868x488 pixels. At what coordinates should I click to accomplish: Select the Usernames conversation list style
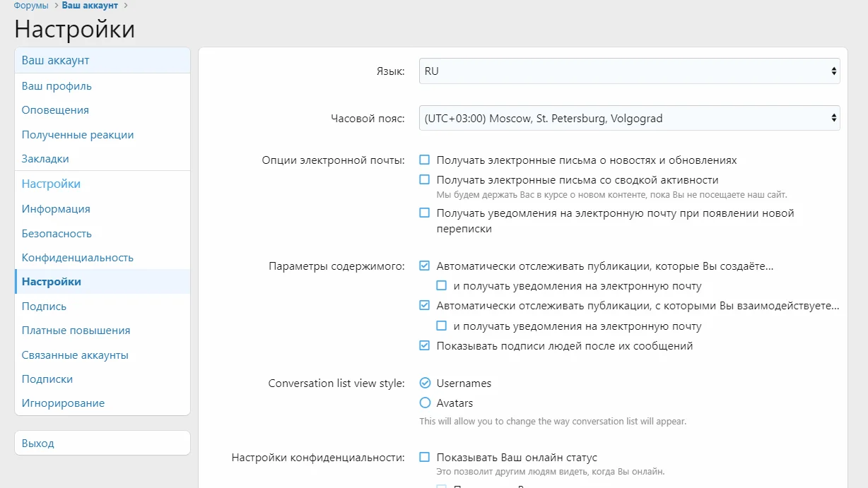click(x=426, y=383)
